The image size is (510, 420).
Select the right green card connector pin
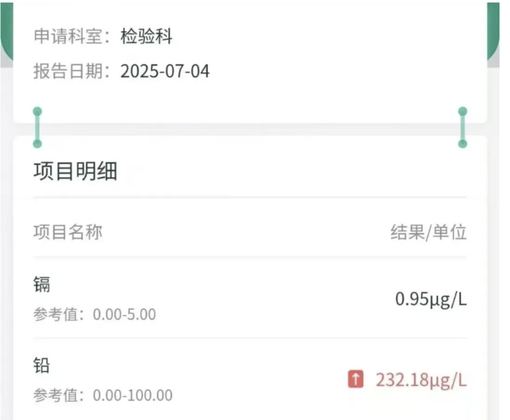point(463,127)
